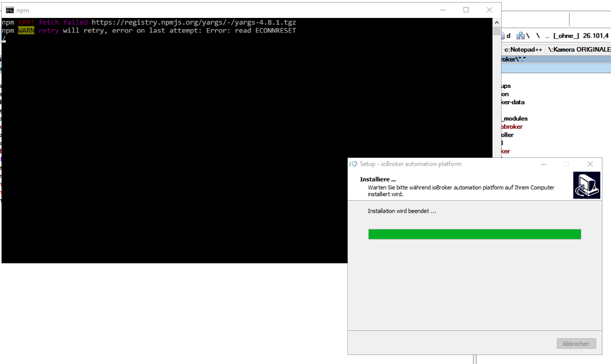The width and height of the screenshot is (611, 364).
Task: Click the npm console window icon
Action: tap(10, 10)
